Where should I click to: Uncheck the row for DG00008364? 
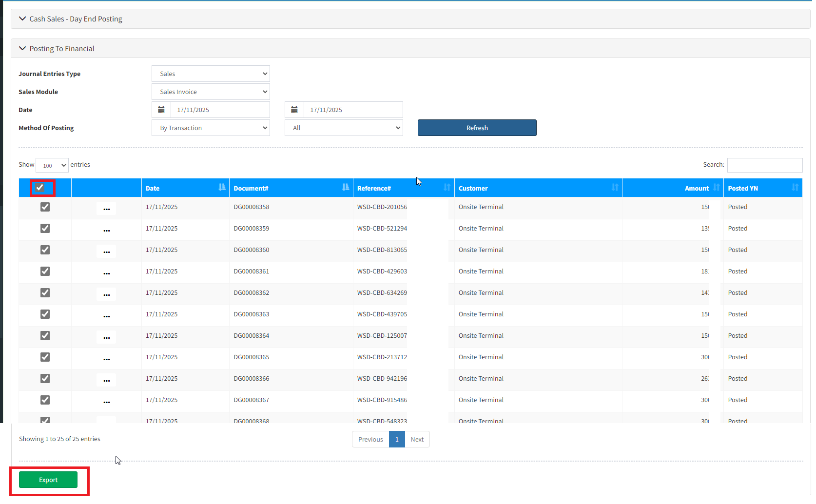[x=45, y=336]
